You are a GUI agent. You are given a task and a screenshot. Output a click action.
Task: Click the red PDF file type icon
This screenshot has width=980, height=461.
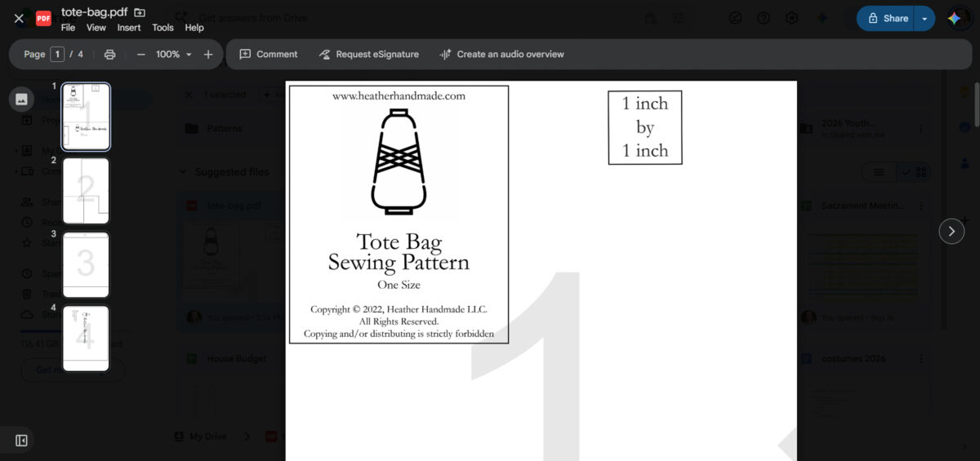43,18
